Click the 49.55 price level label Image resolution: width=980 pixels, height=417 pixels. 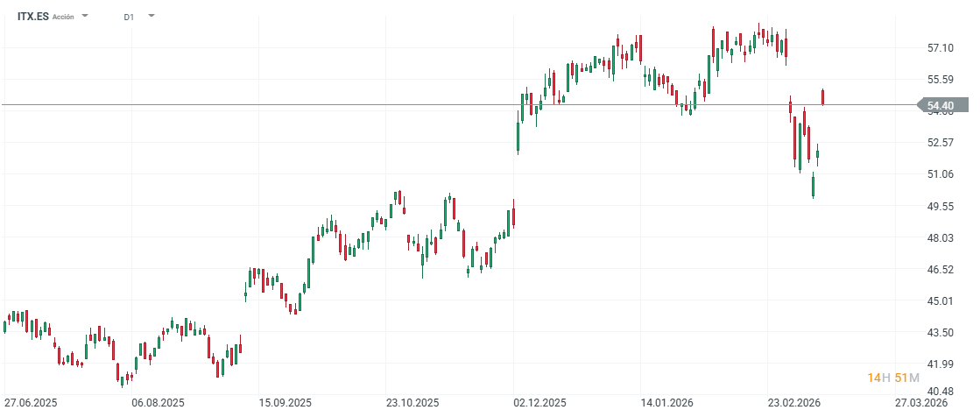[941, 206]
